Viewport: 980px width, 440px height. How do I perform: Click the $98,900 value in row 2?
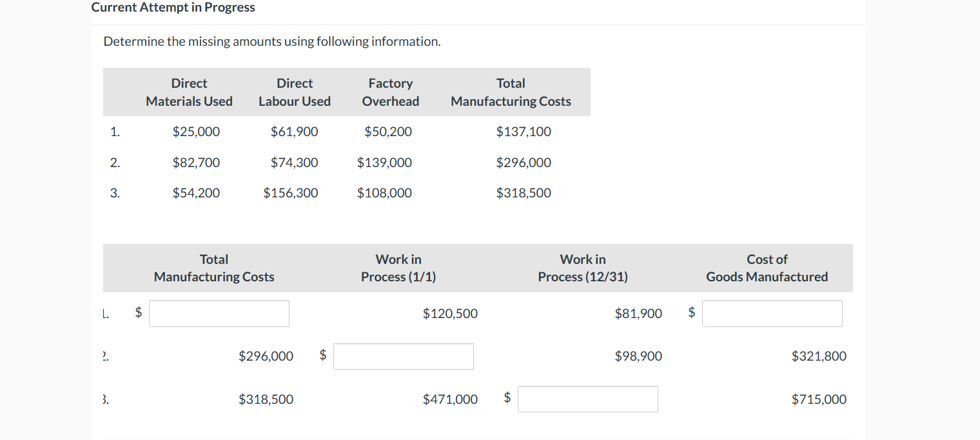[638, 356]
